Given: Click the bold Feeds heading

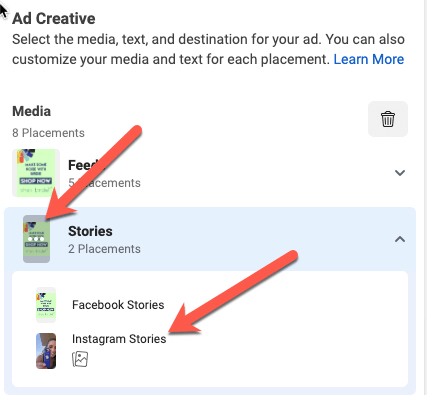Looking at the screenshot, I should click(x=87, y=165).
